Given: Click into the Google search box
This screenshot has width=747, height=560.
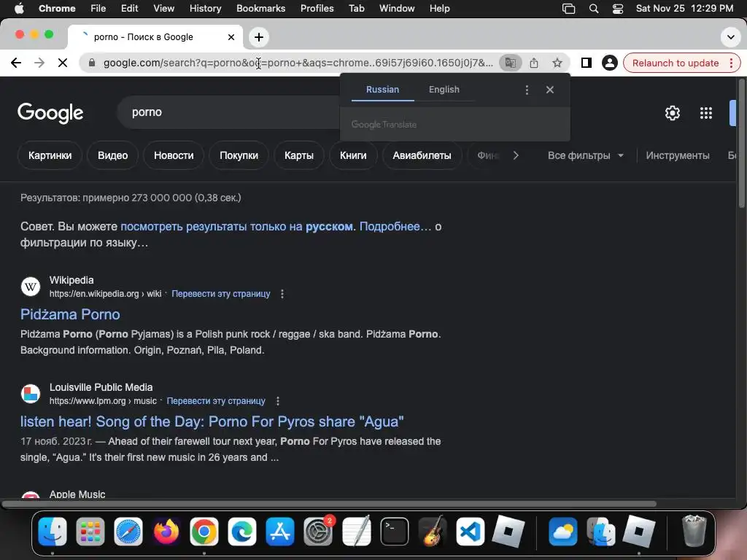Looking at the screenshot, I should coord(228,112).
